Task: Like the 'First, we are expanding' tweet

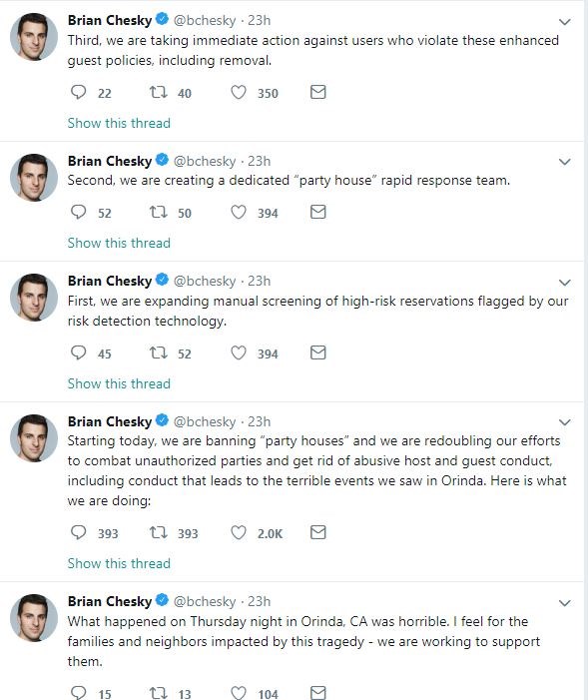Action: click(x=239, y=352)
